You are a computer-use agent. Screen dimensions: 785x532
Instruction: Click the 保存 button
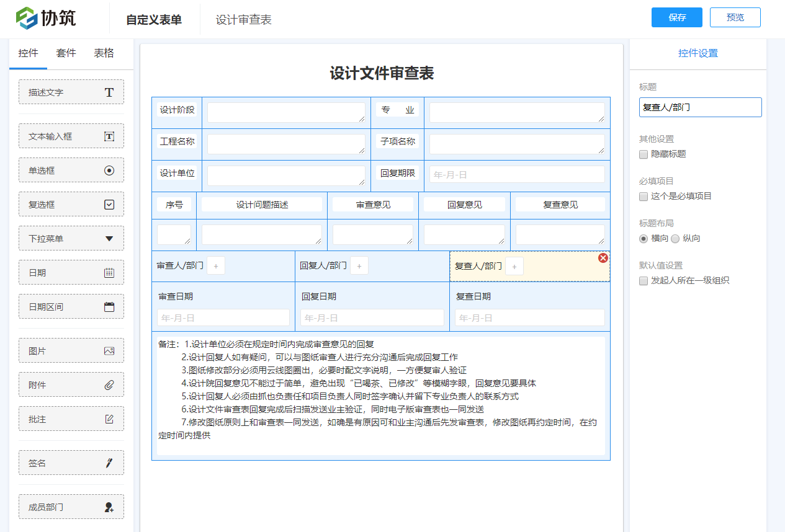point(676,17)
